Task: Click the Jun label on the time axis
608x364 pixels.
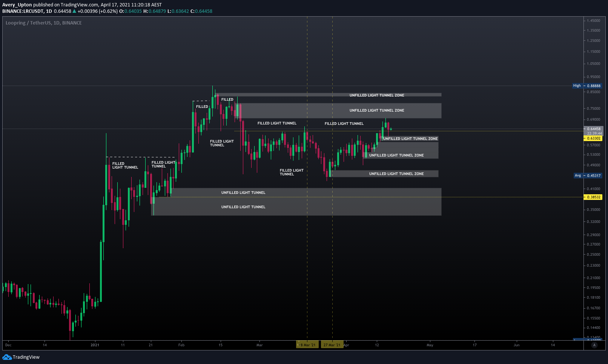Action: click(516, 345)
